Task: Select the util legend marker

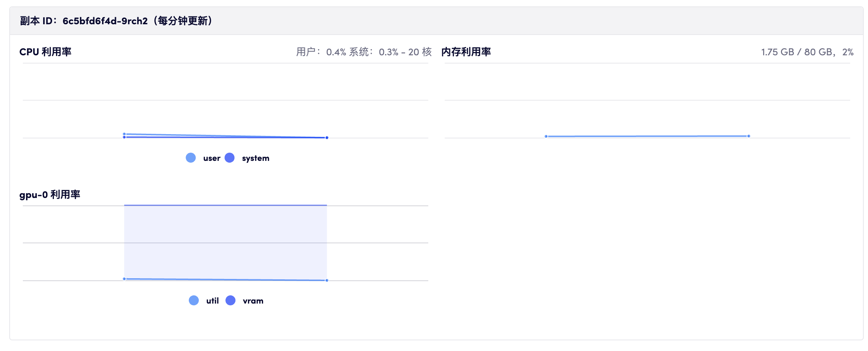Action: [x=194, y=301]
